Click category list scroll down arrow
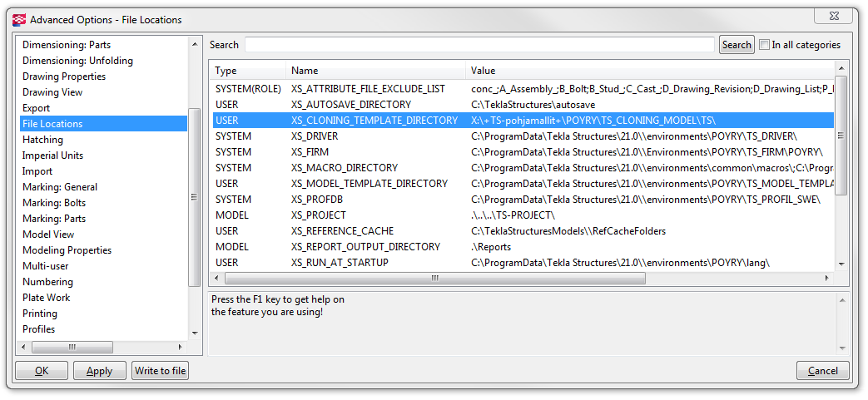Viewport: 868px width, 400px height. (x=194, y=333)
